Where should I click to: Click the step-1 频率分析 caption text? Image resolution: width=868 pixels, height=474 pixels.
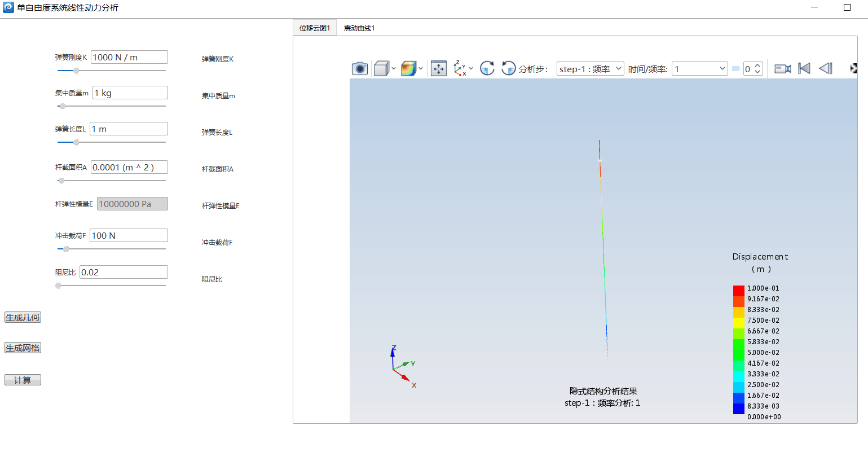click(602, 403)
